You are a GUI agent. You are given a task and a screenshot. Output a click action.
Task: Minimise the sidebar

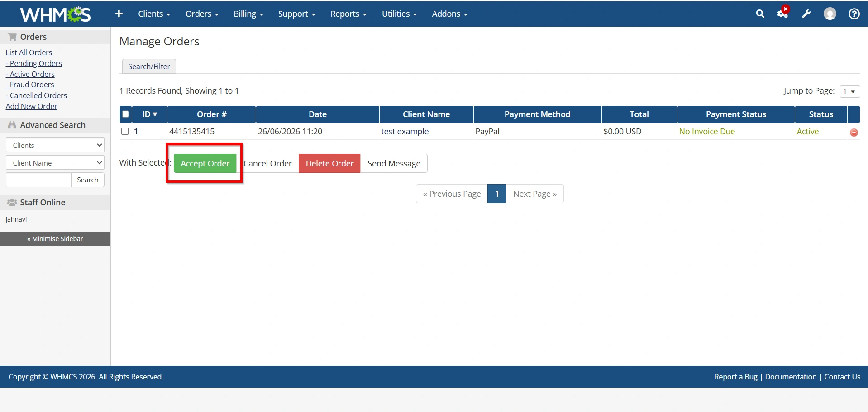coord(55,239)
